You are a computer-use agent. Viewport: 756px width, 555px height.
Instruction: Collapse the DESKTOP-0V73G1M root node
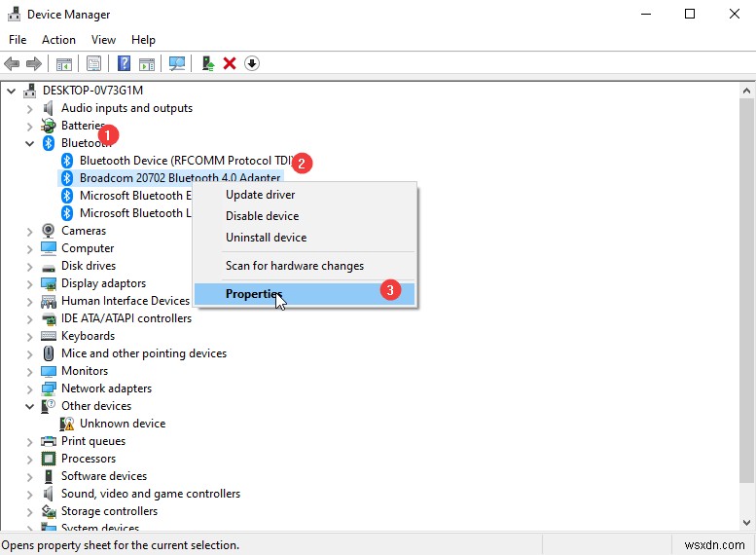(11, 91)
